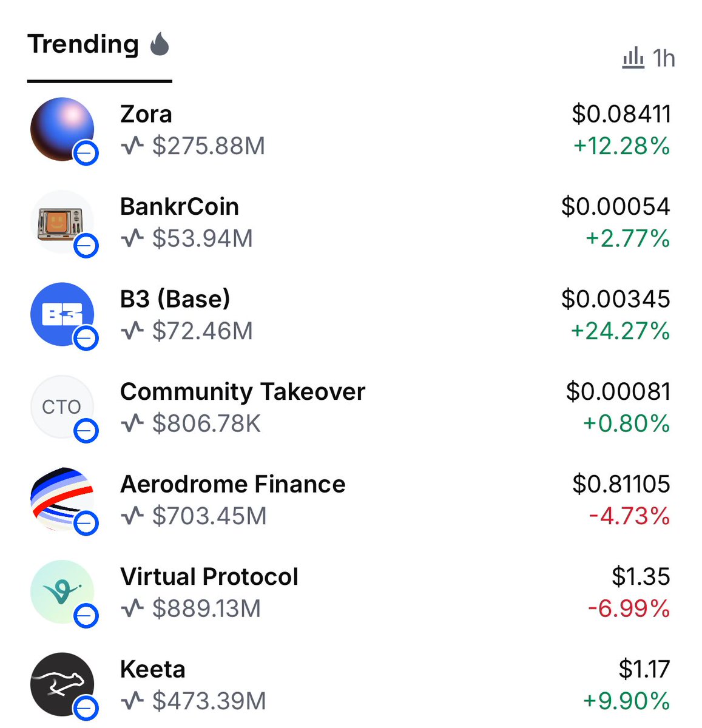The height and width of the screenshot is (728, 702).
Task: Select the B3 +24.27% price change
Action: (621, 331)
